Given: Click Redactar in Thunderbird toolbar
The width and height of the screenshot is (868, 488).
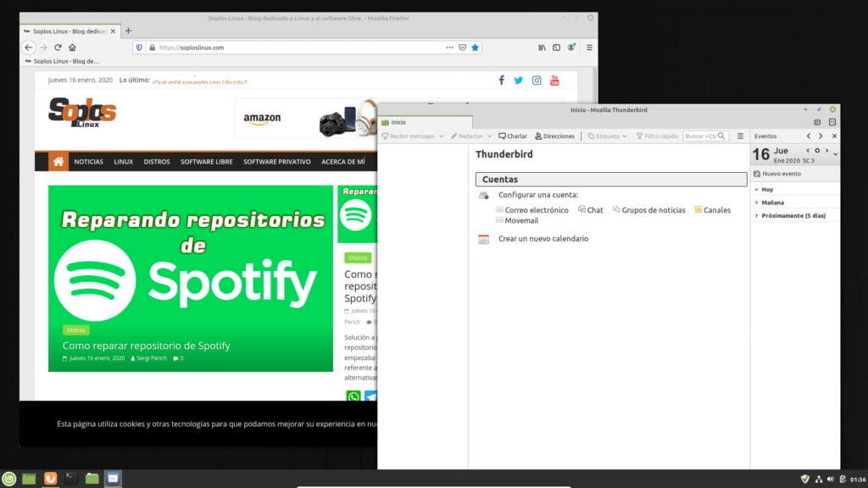Looking at the screenshot, I should [x=467, y=136].
